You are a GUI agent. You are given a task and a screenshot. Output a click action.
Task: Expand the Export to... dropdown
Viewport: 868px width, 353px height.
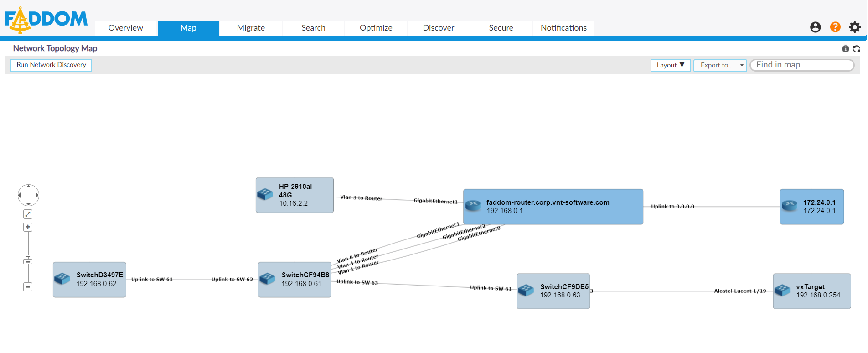[x=720, y=65]
